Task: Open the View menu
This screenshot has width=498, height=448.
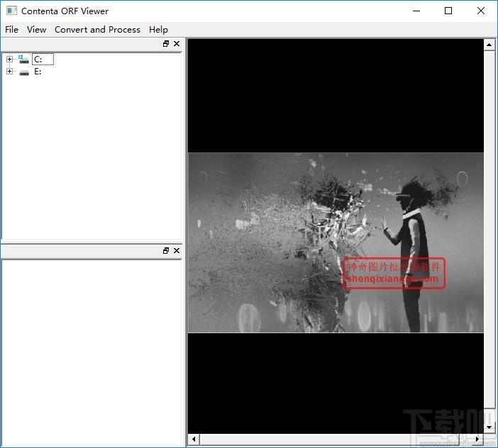Action: click(x=36, y=30)
